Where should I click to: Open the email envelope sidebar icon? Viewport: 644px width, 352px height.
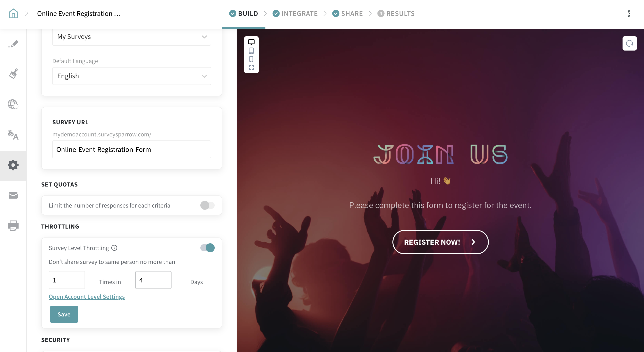point(13,195)
